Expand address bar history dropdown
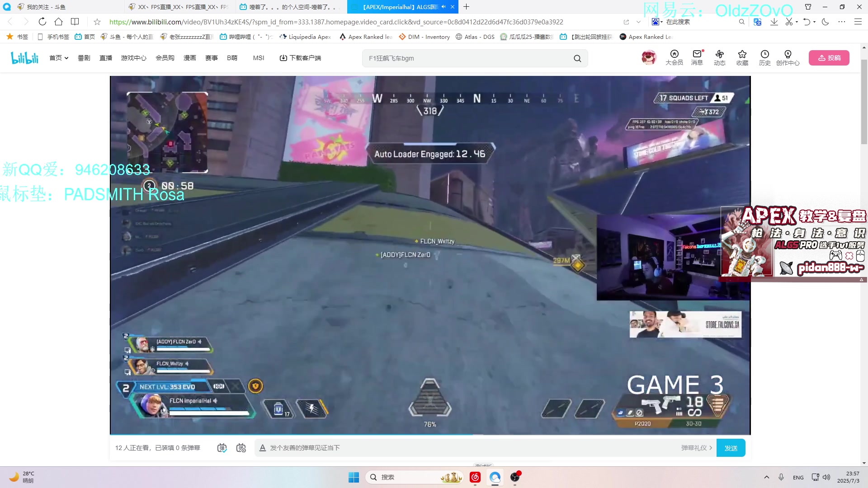Screen dimensions: 868x488 [x=638, y=22]
